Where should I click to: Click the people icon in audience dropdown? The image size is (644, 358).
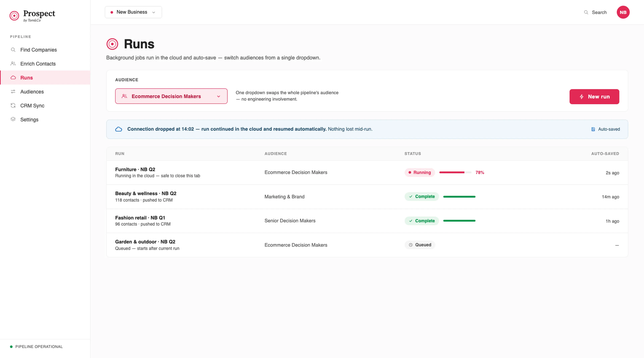click(x=124, y=96)
